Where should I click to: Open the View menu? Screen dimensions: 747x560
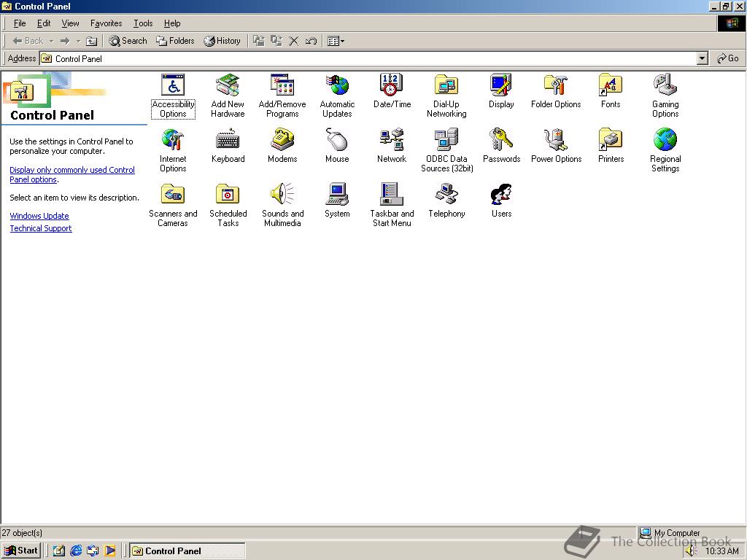click(70, 23)
